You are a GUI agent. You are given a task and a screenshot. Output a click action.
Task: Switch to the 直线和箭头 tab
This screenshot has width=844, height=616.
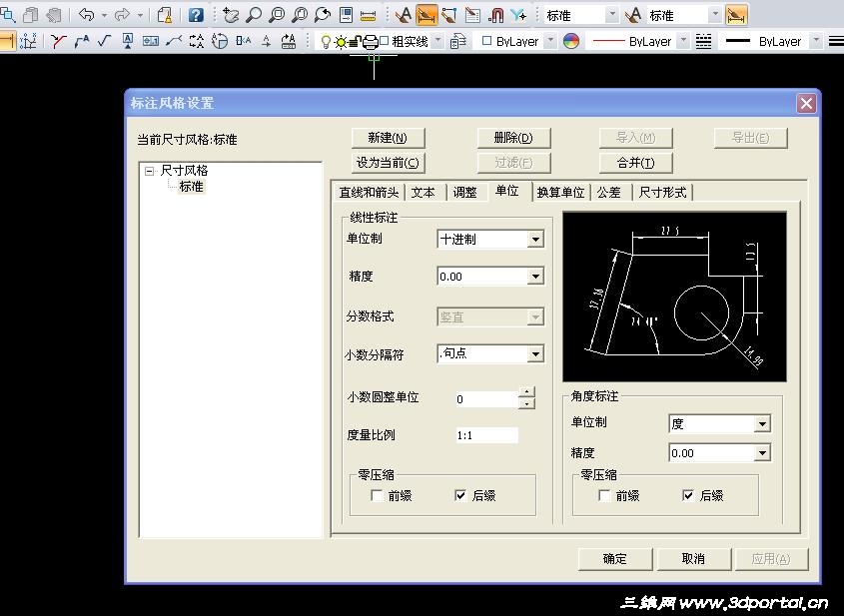coord(369,192)
